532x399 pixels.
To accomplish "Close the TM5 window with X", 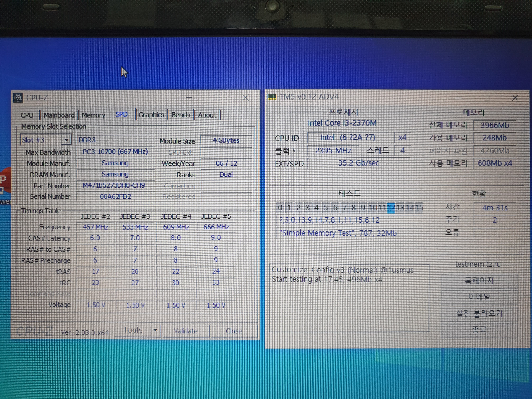I will pyautogui.click(x=515, y=98).
